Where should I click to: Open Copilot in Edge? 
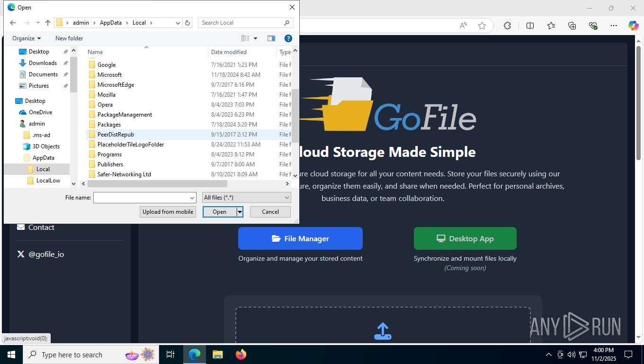click(634, 26)
